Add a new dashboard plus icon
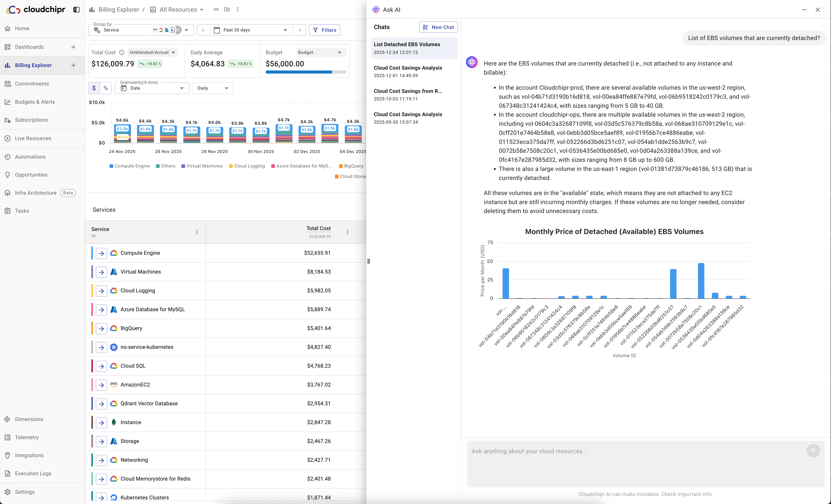Viewport: 831px width, 504px height. point(73,47)
